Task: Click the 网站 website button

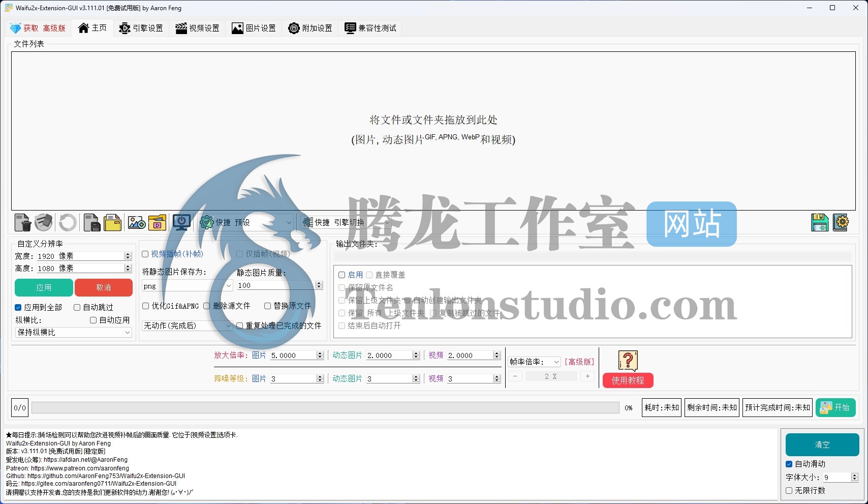Action: tap(692, 224)
